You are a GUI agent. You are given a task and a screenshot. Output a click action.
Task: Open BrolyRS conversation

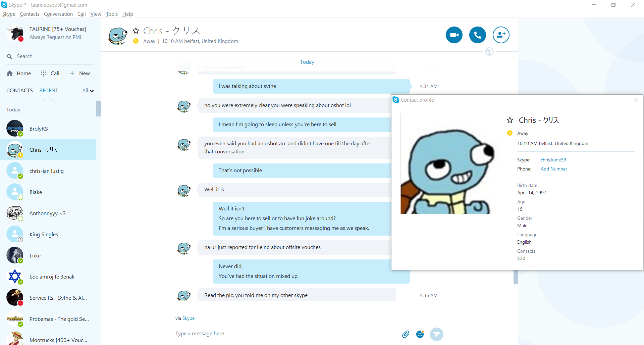click(48, 129)
